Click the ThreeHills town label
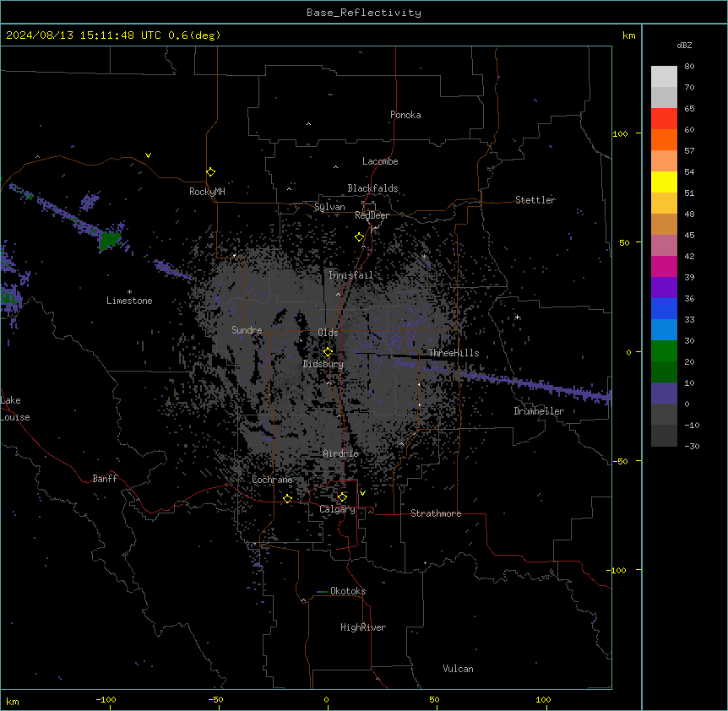728x711 pixels. tap(454, 353)
